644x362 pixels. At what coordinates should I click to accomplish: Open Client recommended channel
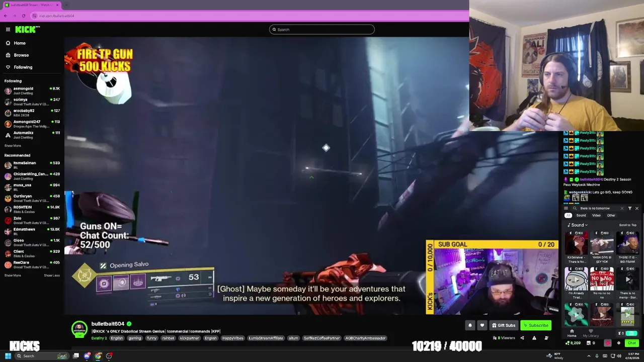coord(32,253)
